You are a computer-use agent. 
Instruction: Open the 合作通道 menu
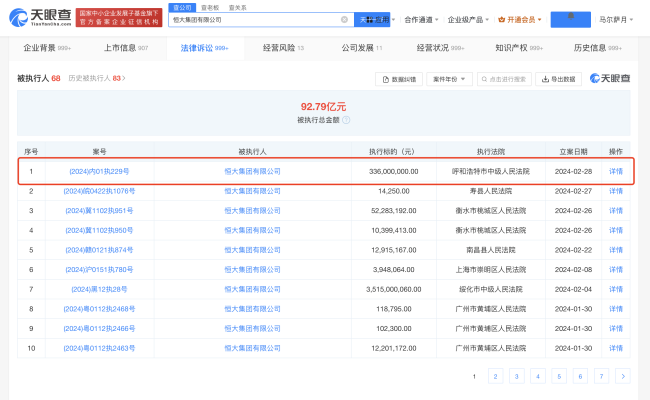click(x=420, y=20)
